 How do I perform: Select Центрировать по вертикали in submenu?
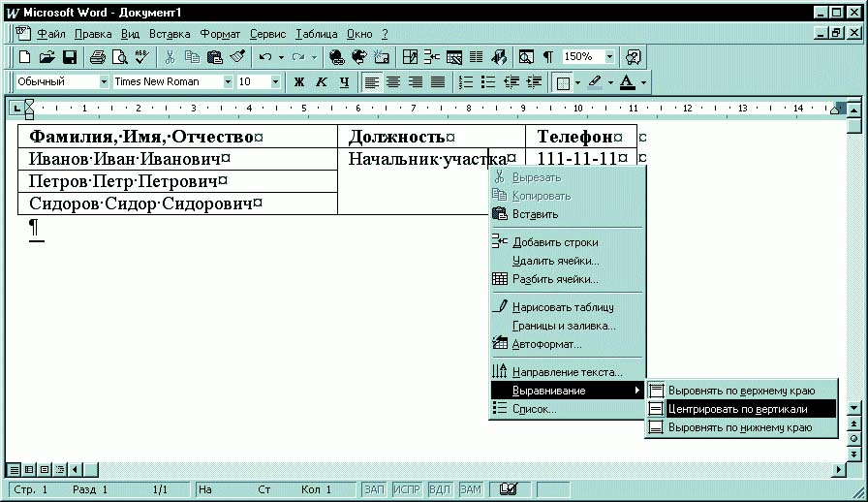pos(737,409)
